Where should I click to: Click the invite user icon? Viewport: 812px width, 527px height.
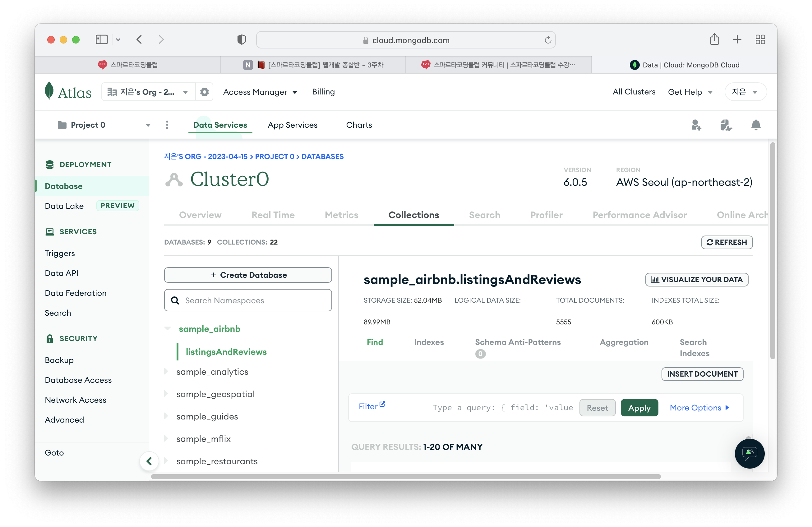[x=696, y=125]
